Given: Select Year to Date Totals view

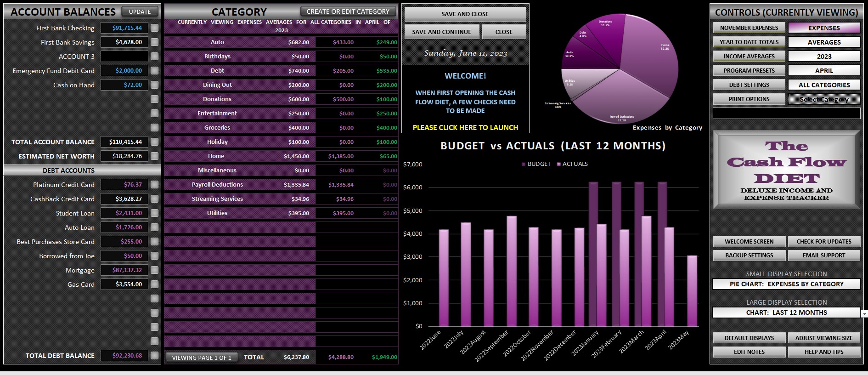Looking at the screenshot, I should point(749,42).
